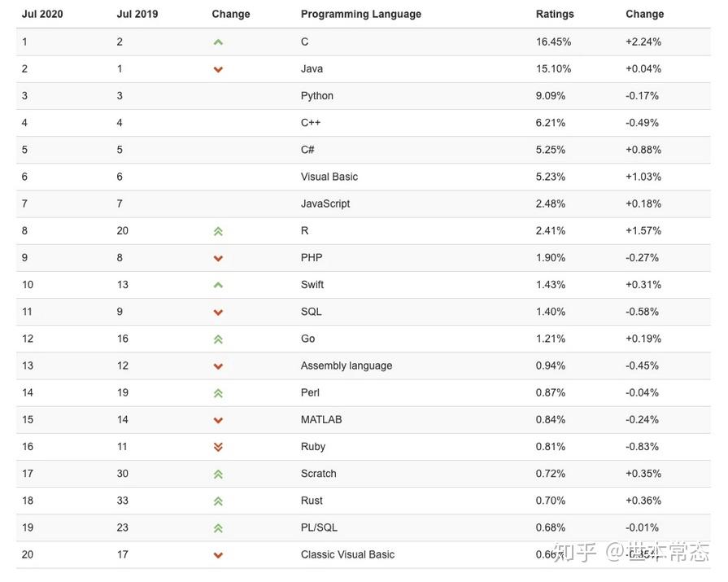Click the Programming Language column header
The image size is (728, 582).
(x=360, y=14)
